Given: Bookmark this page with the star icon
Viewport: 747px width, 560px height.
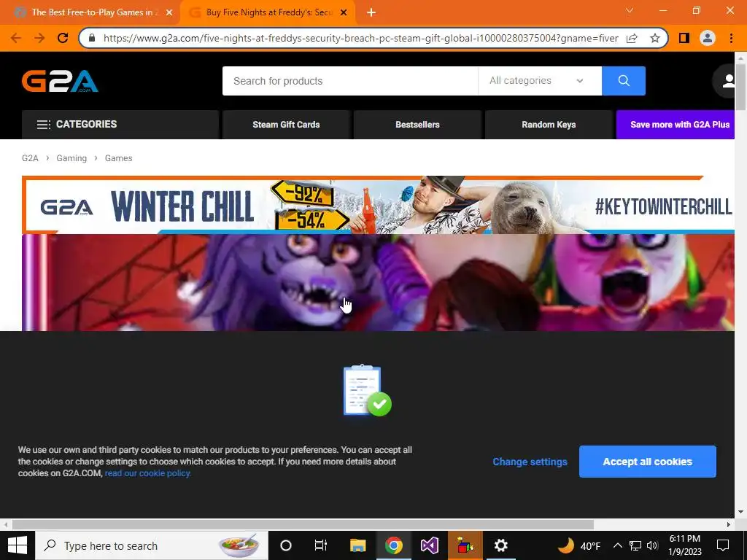Looking at the screenshot, I should pyautogui.click(x=655, y=38).
